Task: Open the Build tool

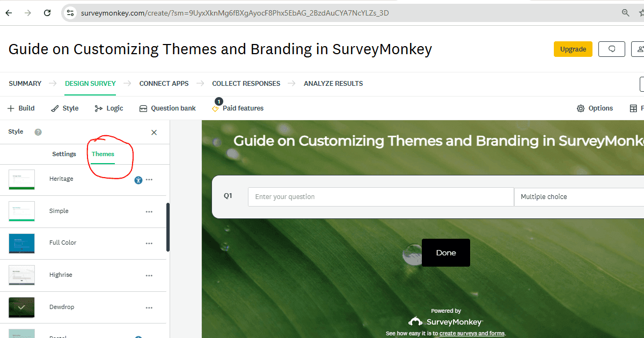Action: (x=21, y=108)
